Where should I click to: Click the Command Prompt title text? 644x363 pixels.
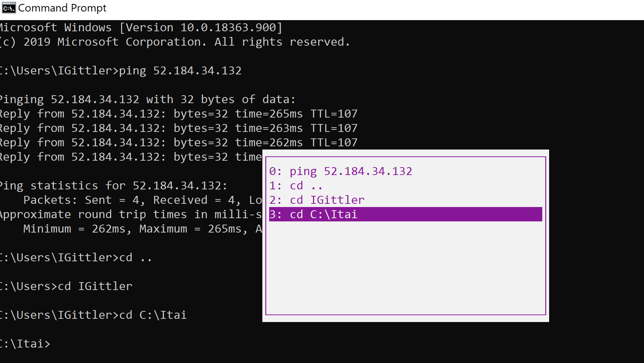(63, 8)
